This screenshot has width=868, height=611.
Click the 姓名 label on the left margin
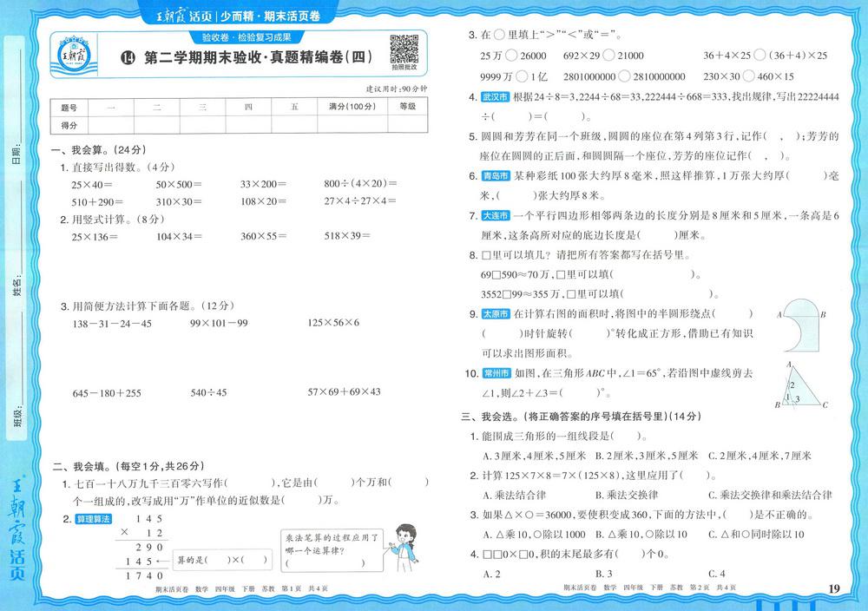point(17,286)
